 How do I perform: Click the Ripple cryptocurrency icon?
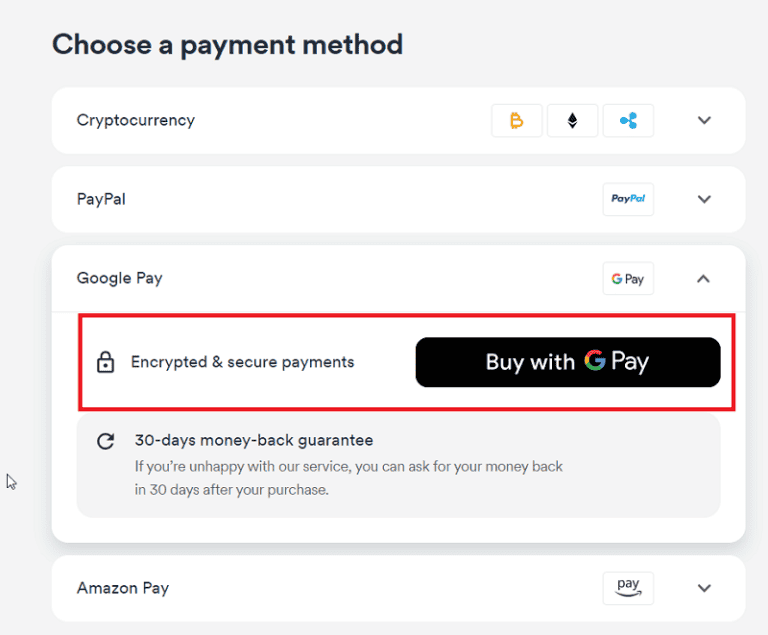pos(628,121)
